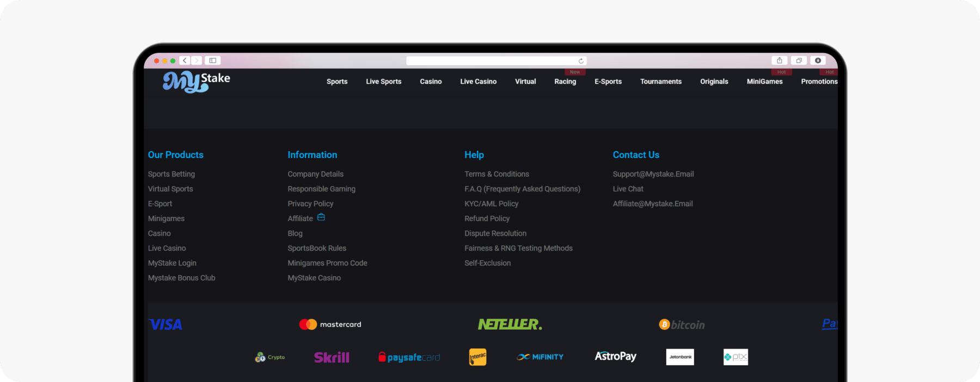Click the AstroPay payment logo
The image size is (980, 382).
615,356
